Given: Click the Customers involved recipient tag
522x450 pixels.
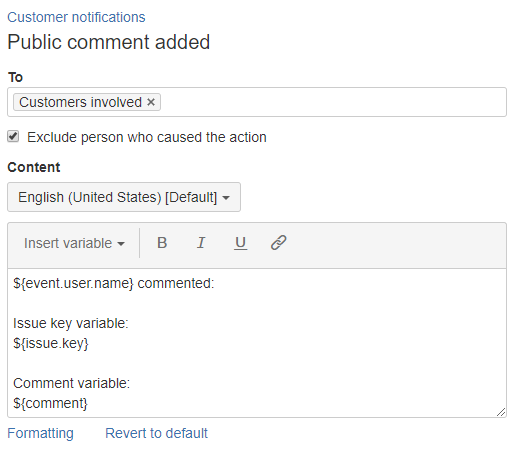Looking at the screenshot, I should point(80,102).
